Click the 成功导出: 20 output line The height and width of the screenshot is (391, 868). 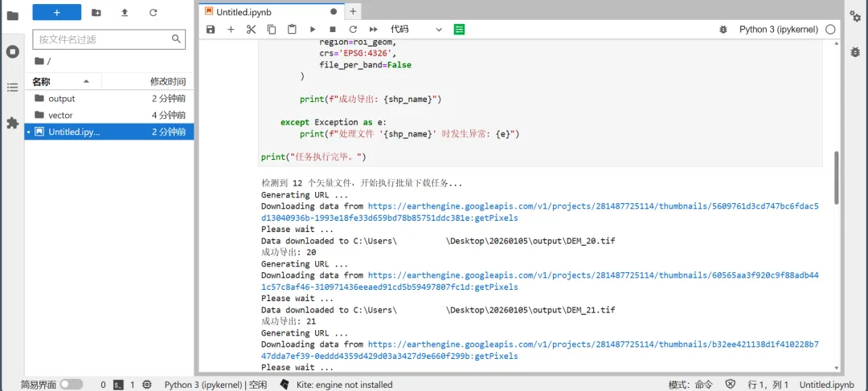coord(289,252)
